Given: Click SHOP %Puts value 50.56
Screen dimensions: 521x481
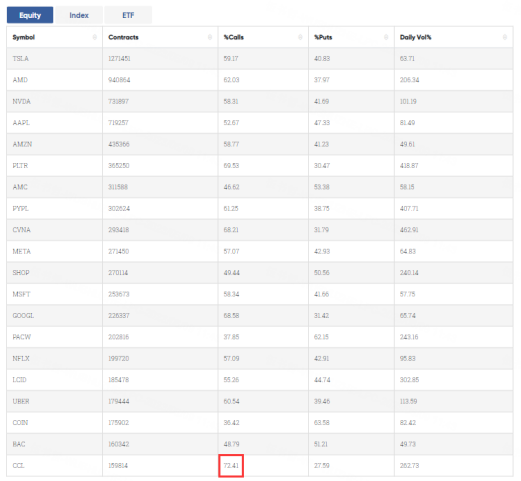Looking at the screenshot, I should (322, 273).
